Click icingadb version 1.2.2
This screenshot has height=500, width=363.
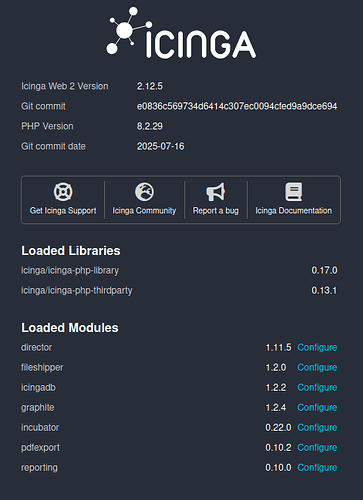(276, 387)
